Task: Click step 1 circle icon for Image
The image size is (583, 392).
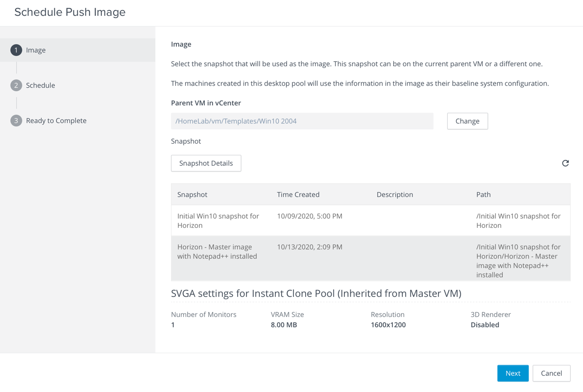Action: click(16, 50)
